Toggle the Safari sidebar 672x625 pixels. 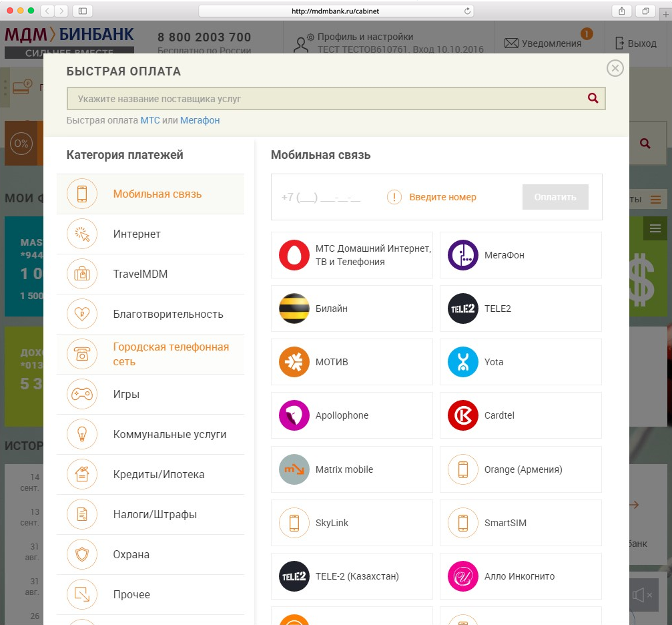[83, 11]
